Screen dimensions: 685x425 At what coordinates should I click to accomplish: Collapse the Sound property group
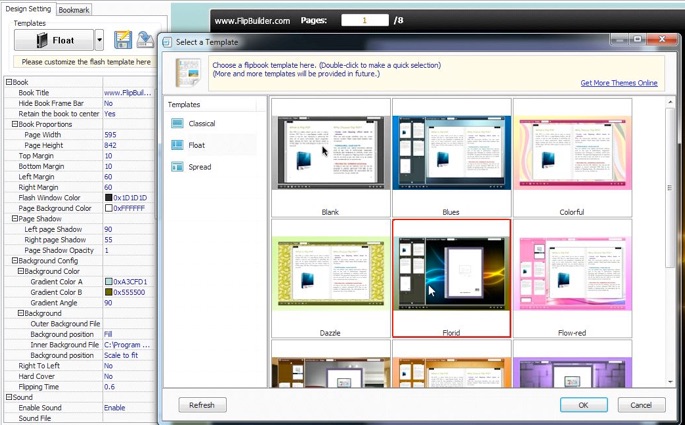click(x=8, y=397)
